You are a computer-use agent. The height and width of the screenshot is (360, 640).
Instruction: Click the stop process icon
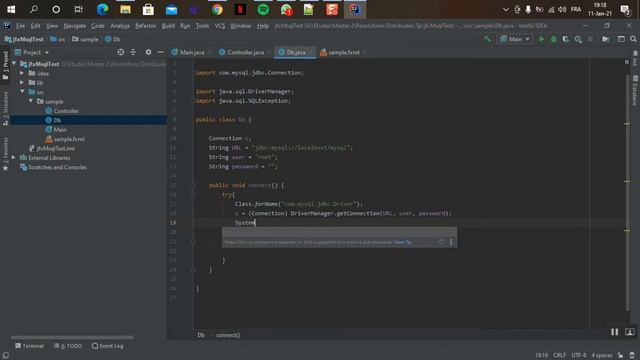[x=590, y=39]
